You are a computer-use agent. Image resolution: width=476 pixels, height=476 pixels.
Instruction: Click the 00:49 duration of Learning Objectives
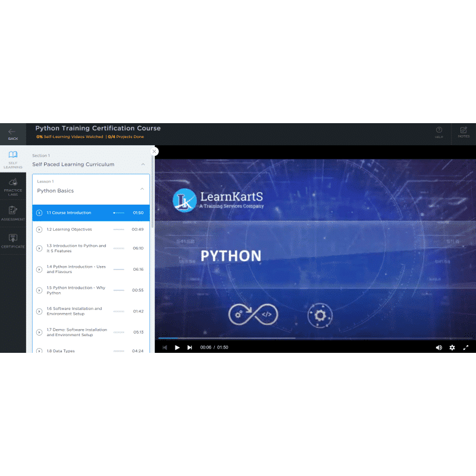137,229
